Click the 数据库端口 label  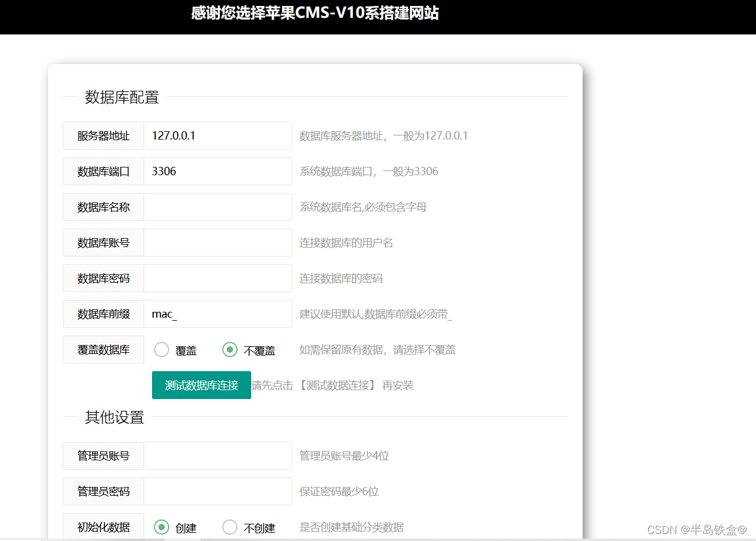[103, 171]
